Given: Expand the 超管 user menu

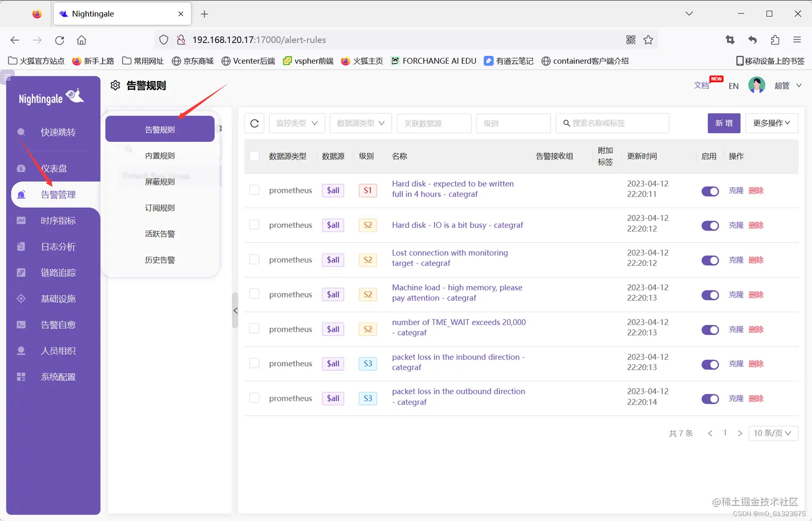Looking at the screenshot, I should [x=788, y=85].
